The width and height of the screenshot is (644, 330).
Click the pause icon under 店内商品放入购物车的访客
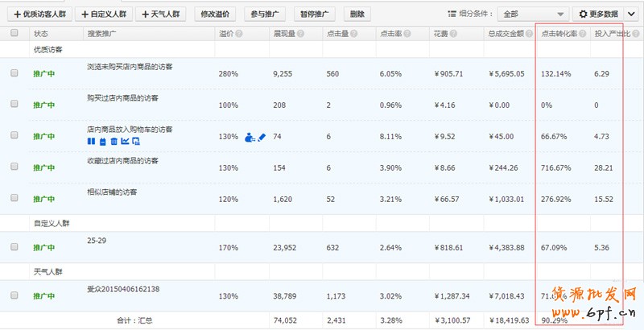[x=91, y=142]
